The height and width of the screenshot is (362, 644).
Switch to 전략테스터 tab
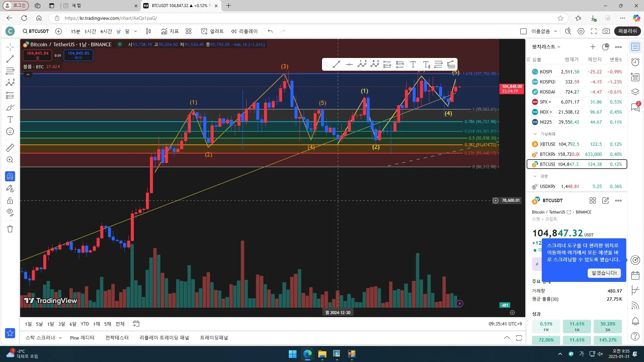[117, 338]
